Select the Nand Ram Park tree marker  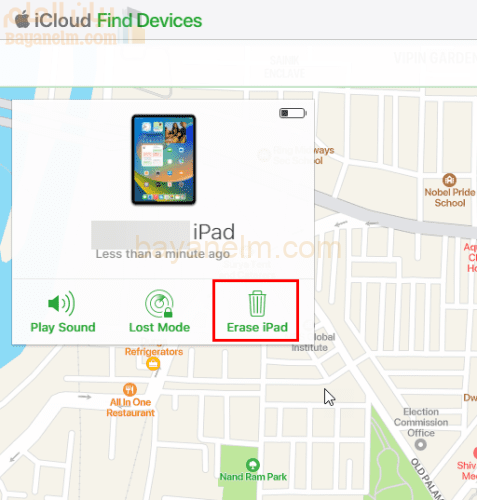point(253,465)
